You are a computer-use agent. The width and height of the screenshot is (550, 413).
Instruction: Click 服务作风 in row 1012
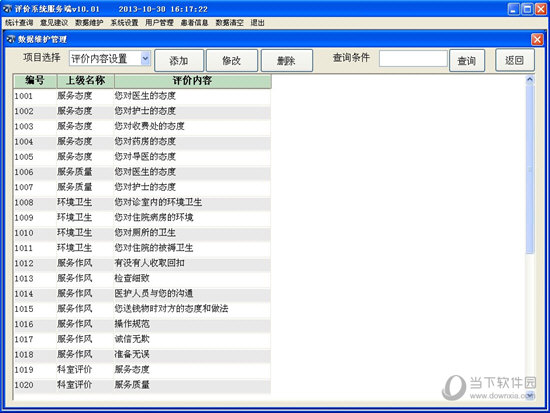click(75, 263)
